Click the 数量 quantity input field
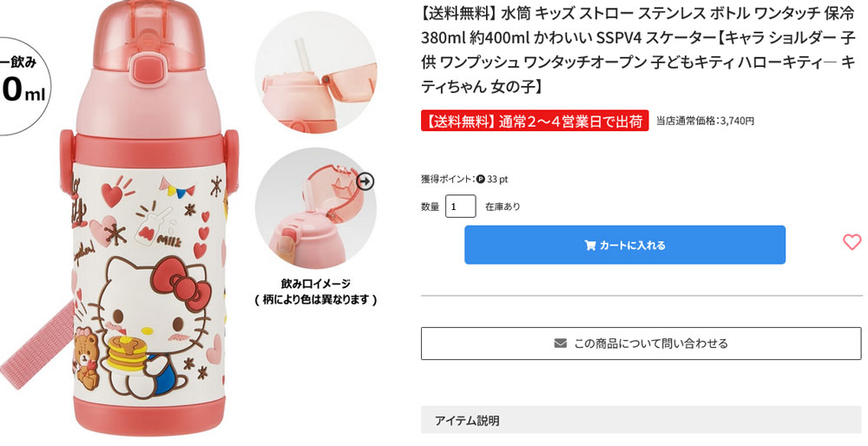The image size is (868, 446). coord(460,207)
